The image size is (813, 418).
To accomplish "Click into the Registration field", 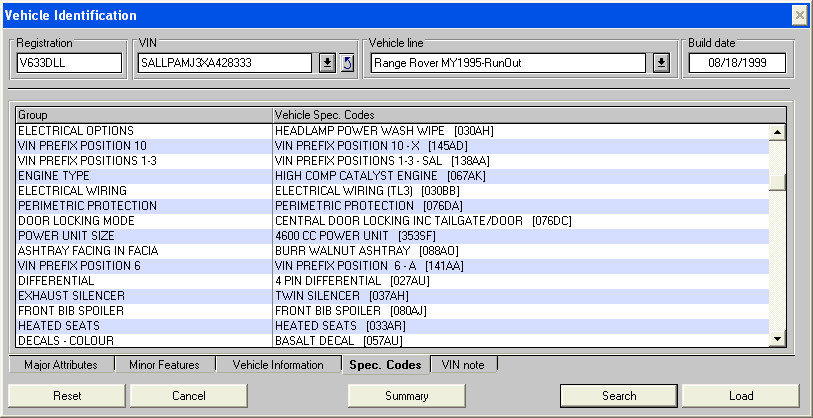I will [69, 63].
